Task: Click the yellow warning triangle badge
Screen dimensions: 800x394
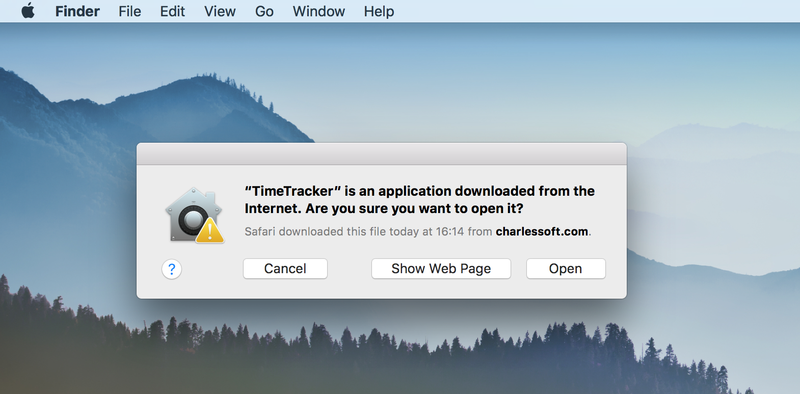Action: coord(210,231)
